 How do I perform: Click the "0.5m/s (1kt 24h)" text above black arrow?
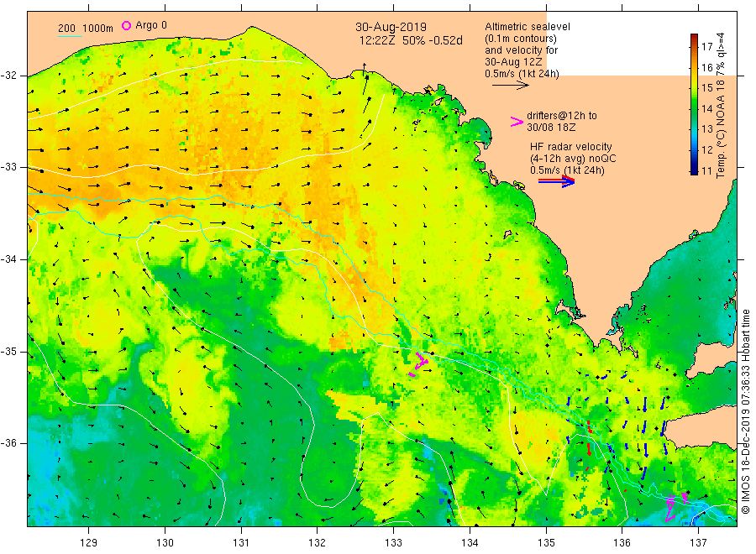(x=522, y=74)
